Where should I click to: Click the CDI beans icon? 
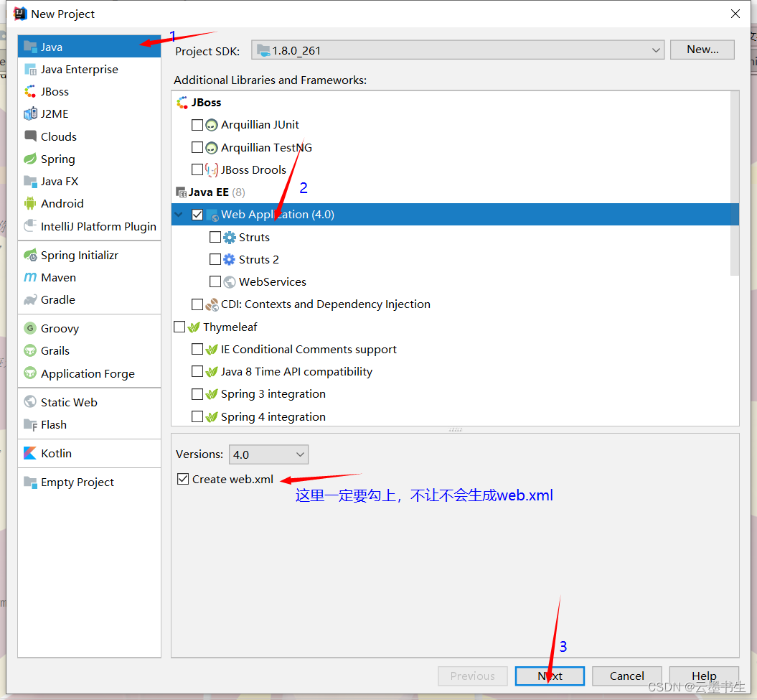(x=212, y=304)
